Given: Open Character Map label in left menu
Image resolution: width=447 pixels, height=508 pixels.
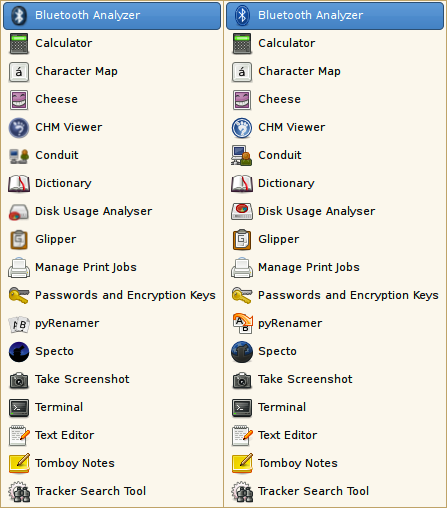Looking at the screenshot, I should click(x=76, y=72).
